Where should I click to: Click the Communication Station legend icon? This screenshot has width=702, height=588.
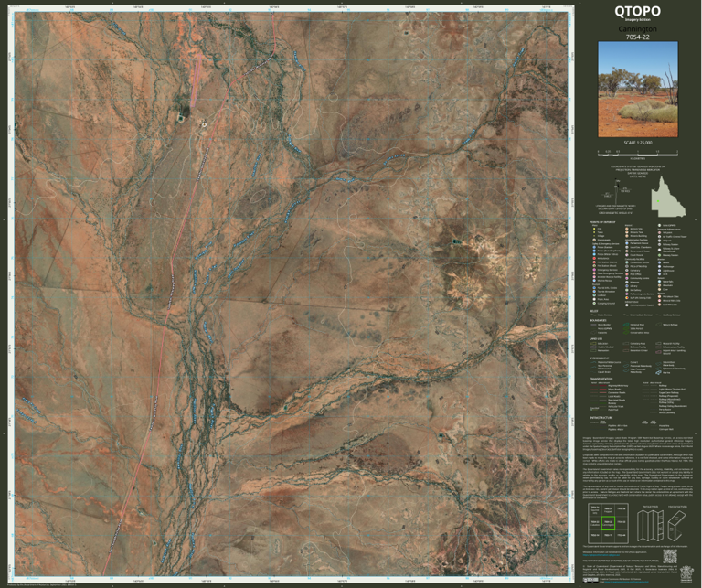coord(627,305)
